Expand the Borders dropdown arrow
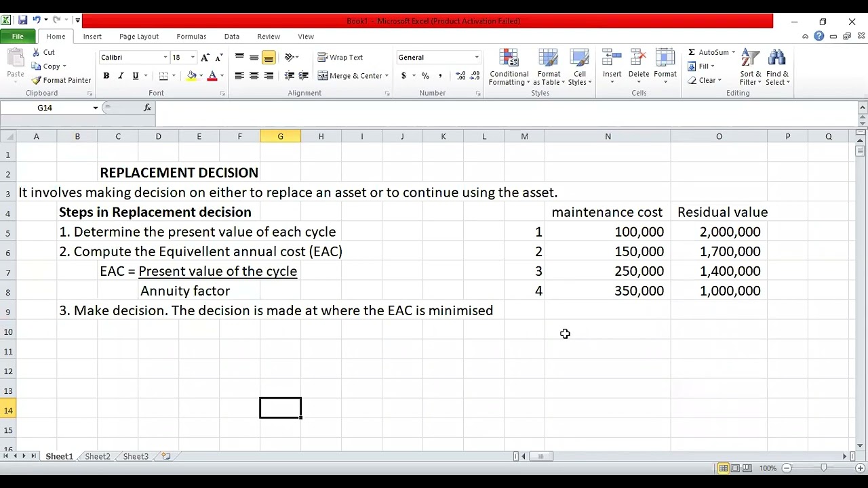 tap(174, 76)
